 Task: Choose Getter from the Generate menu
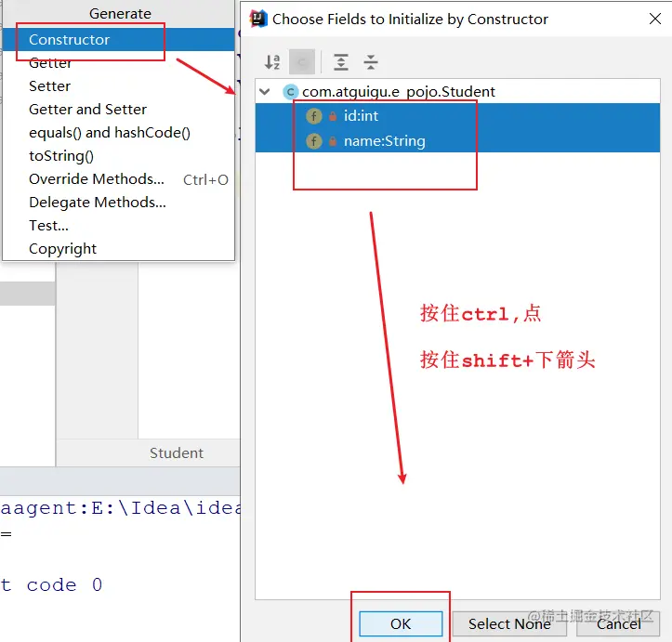click(x=118, y=63)
